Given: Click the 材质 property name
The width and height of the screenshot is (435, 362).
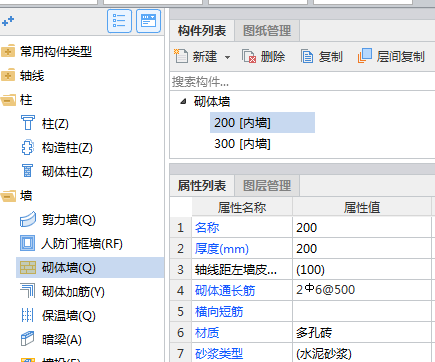Looking at the screenshot, I should click(207, 333).
